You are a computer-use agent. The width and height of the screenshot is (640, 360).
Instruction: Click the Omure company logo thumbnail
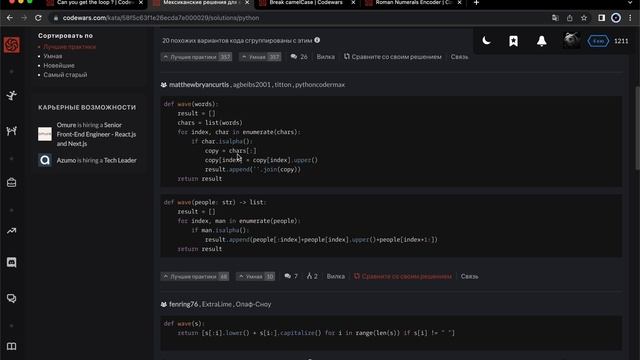(x=45, y=134)
